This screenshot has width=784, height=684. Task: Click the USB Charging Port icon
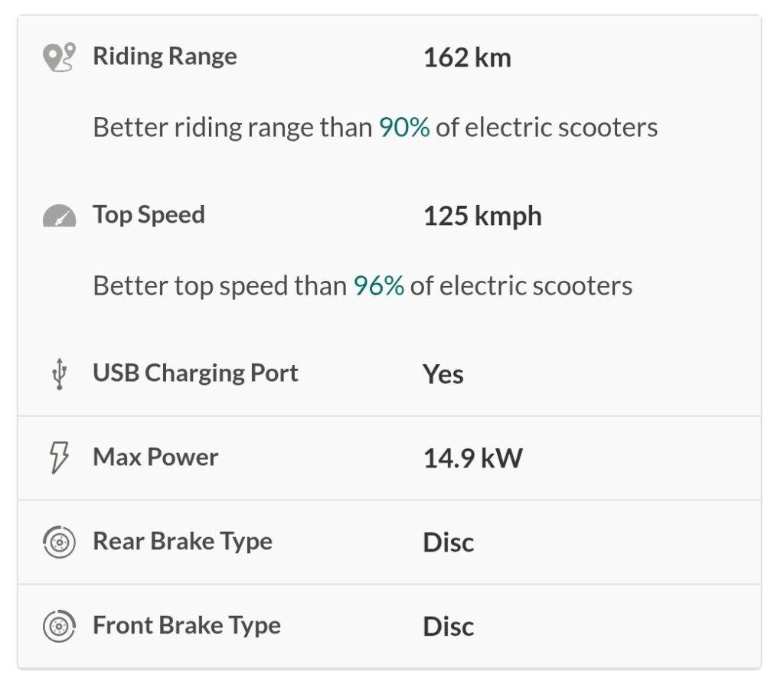click(59, 375)
